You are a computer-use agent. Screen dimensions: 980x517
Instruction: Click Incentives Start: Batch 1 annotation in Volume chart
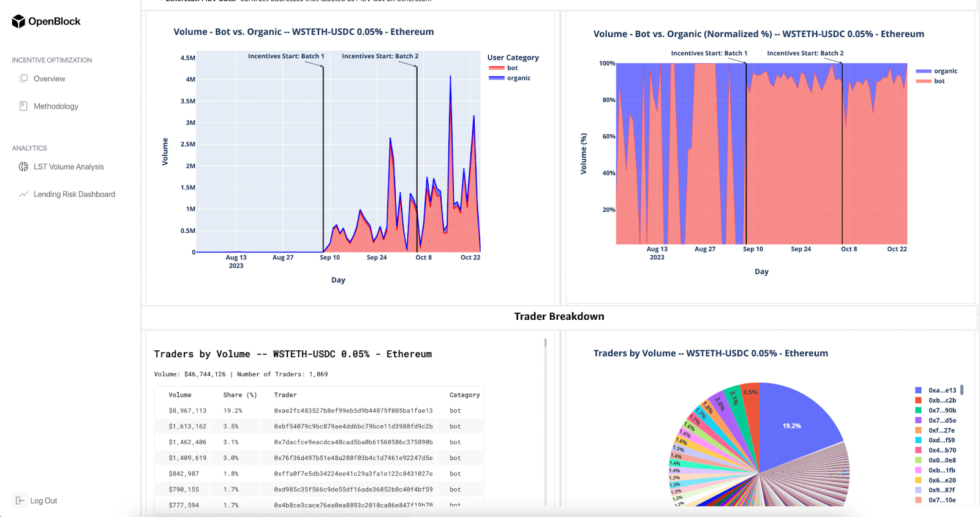(x=286, y=56)
